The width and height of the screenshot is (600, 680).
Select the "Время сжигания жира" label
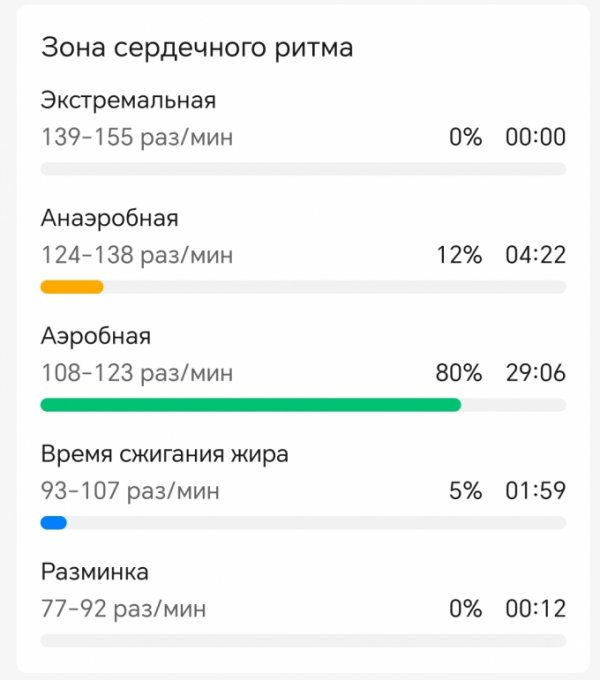click(x=165, y=454)
